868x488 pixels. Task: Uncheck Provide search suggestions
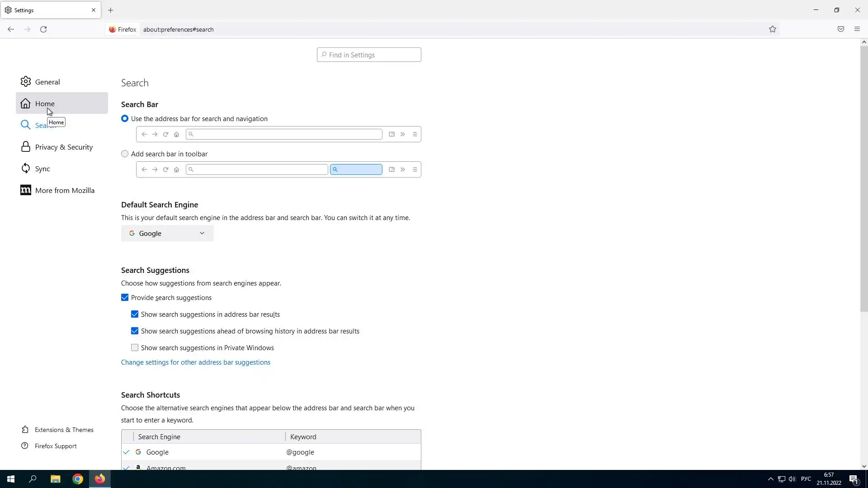pyautogui.click(x=125, y=298)
